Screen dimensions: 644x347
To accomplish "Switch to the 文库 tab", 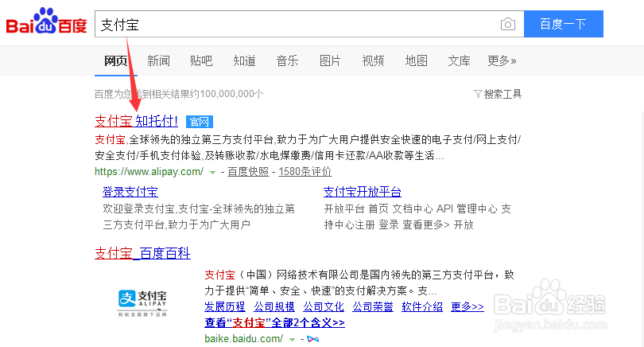I will 459,60.
